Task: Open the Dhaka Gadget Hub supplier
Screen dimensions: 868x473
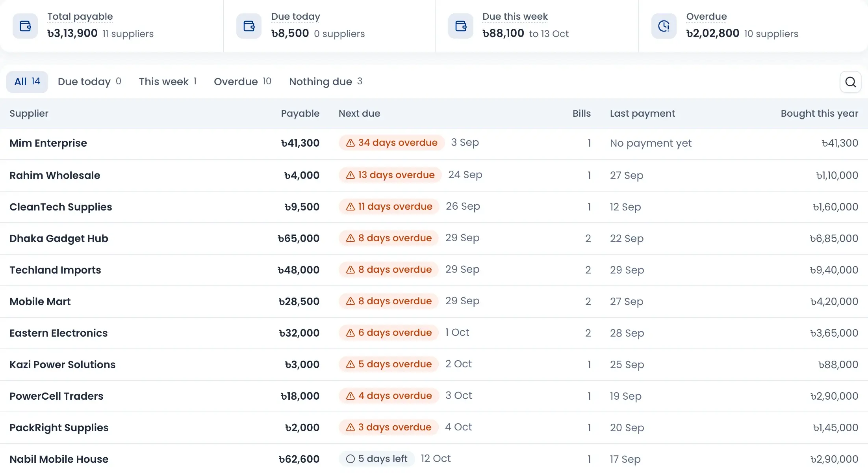Action: [59, 238]
